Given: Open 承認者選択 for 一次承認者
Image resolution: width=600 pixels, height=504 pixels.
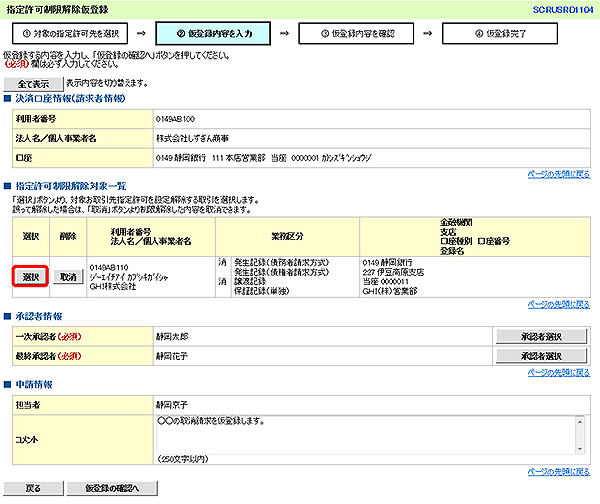Looking at the screenshot, I should coord(541,336).
